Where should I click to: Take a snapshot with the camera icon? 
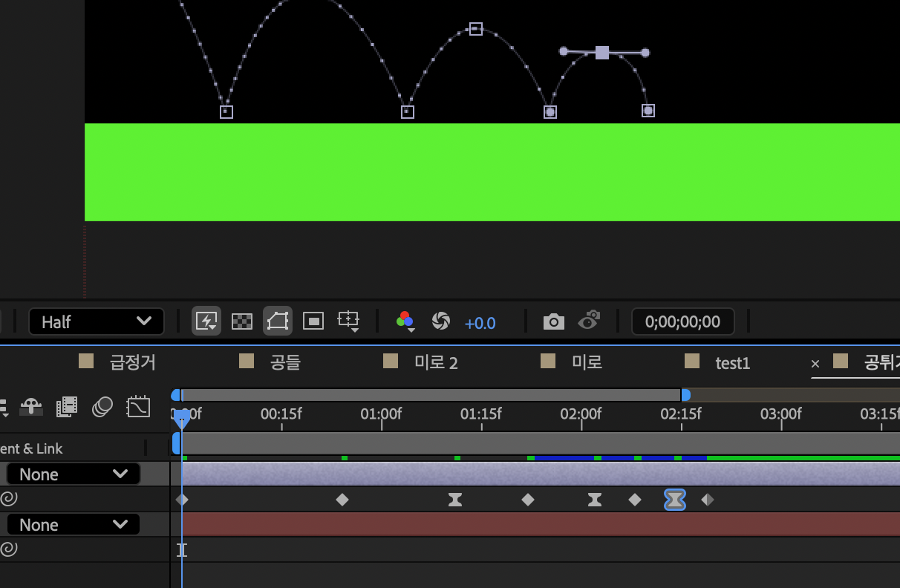553,321
